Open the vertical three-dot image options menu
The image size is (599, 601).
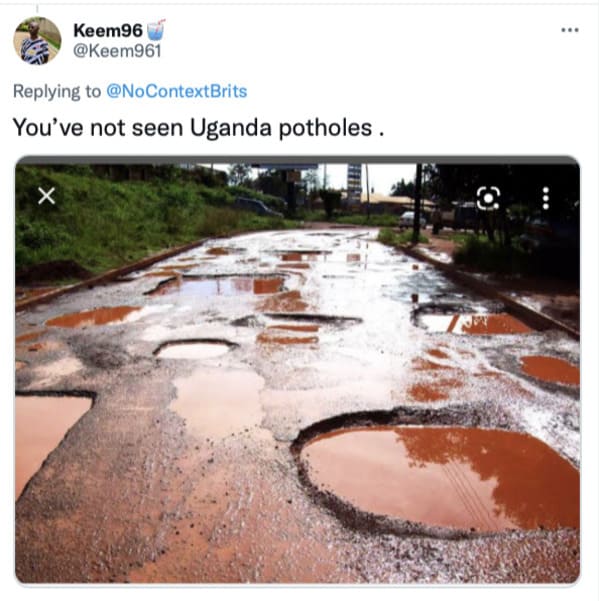pos(546,198)
